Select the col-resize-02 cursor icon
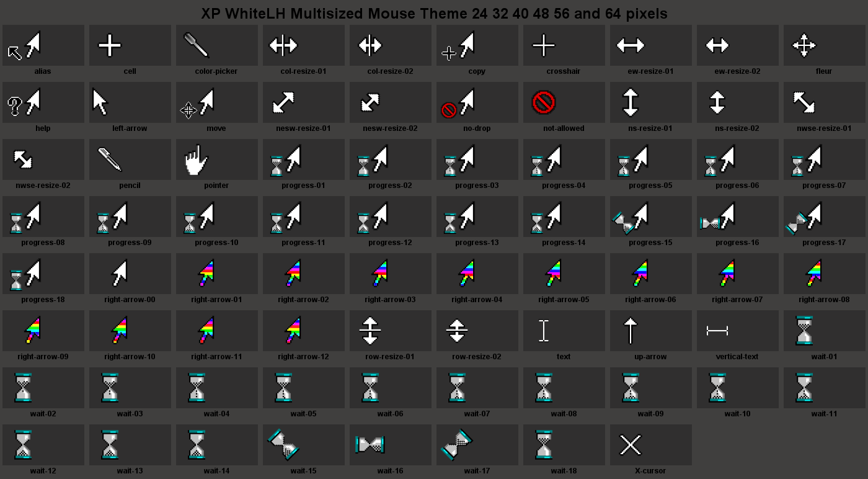This screenshot has width=868, height=479. pyautogui.click(x=370, y=45)
